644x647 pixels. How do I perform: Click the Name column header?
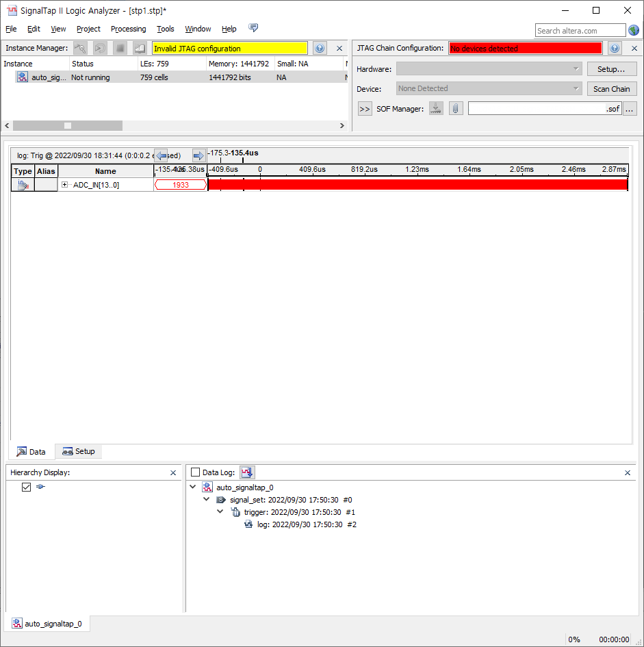(105, 171)
